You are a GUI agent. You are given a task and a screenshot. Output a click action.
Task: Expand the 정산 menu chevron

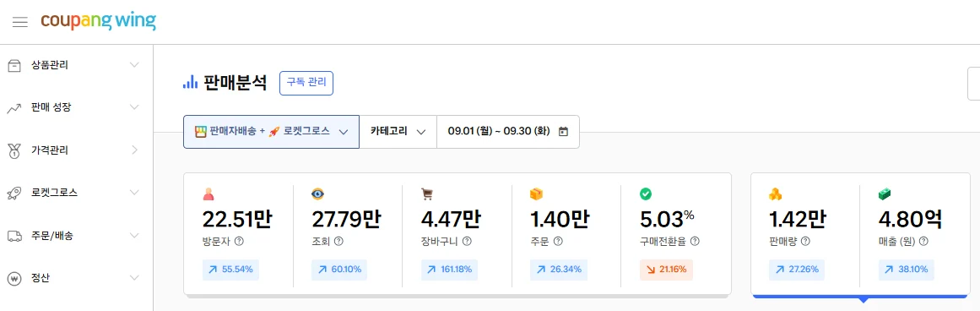(133, 278)
